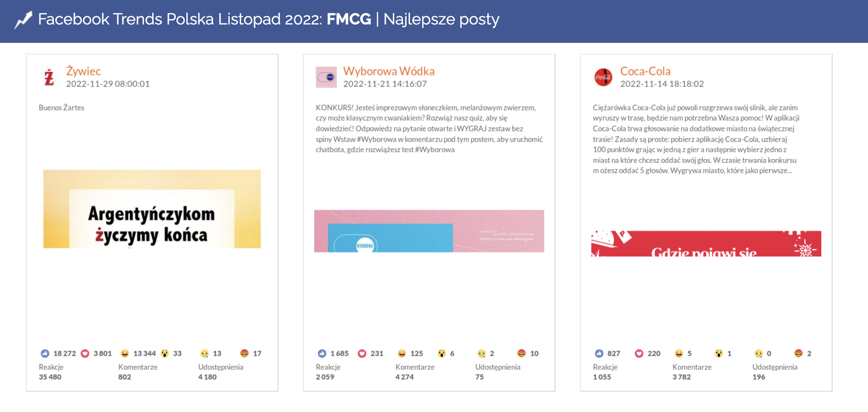Screen dimensions: 868x412
Task: Click the trending arrow icon in header
Action: 23,20
